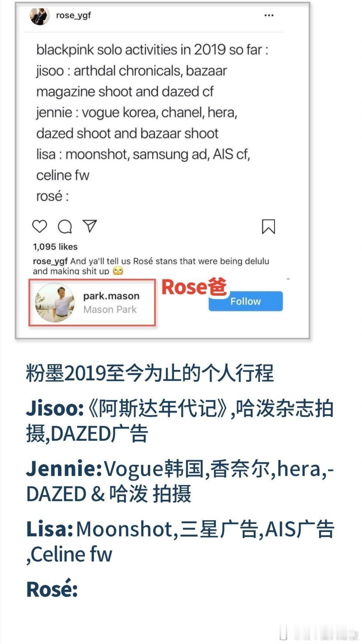Open the park.mason username

tap(111, 296)
